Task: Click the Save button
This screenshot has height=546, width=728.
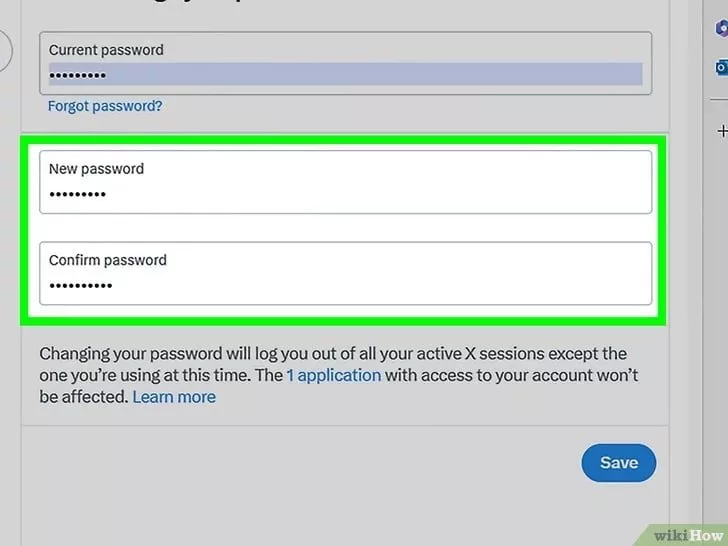Action: 618,463
